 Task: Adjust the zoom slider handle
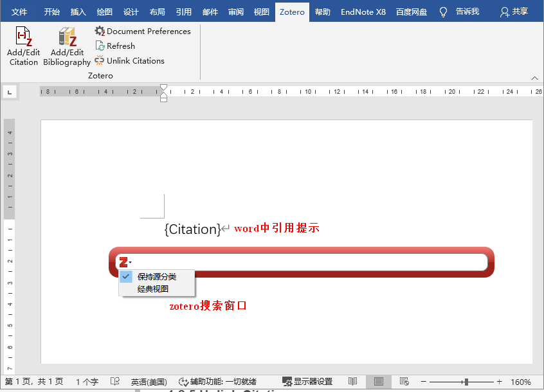click(466, 382)
